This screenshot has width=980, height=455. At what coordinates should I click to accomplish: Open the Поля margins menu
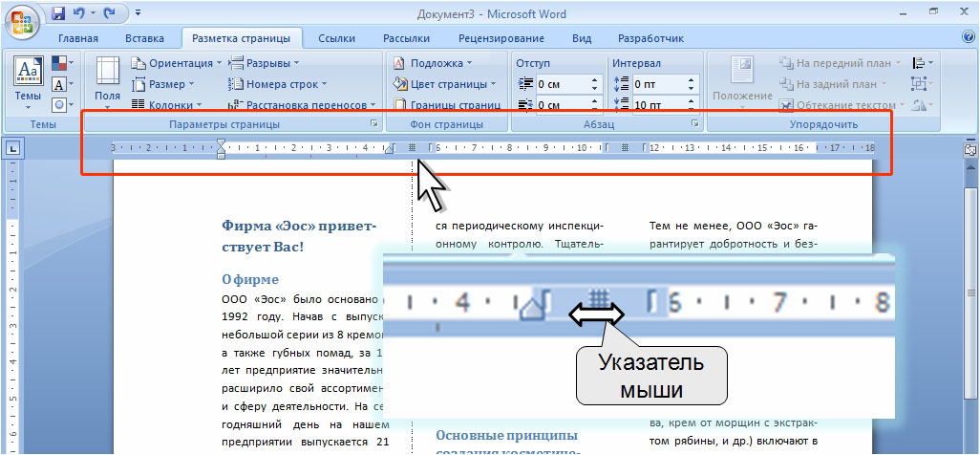click(108, 82)
